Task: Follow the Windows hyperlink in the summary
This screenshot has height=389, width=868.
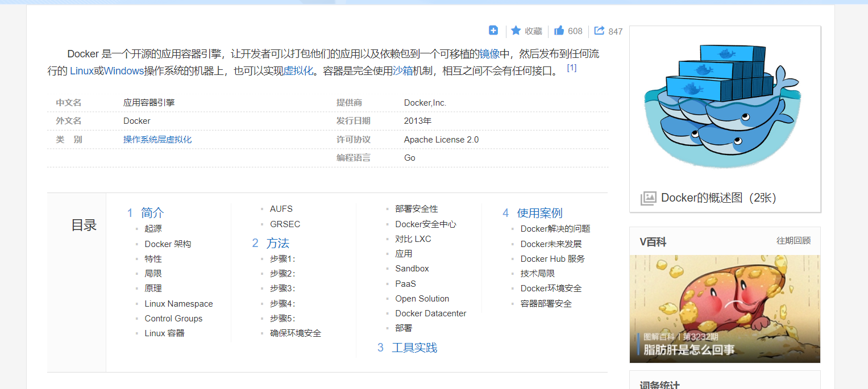Action: point(124,71)
